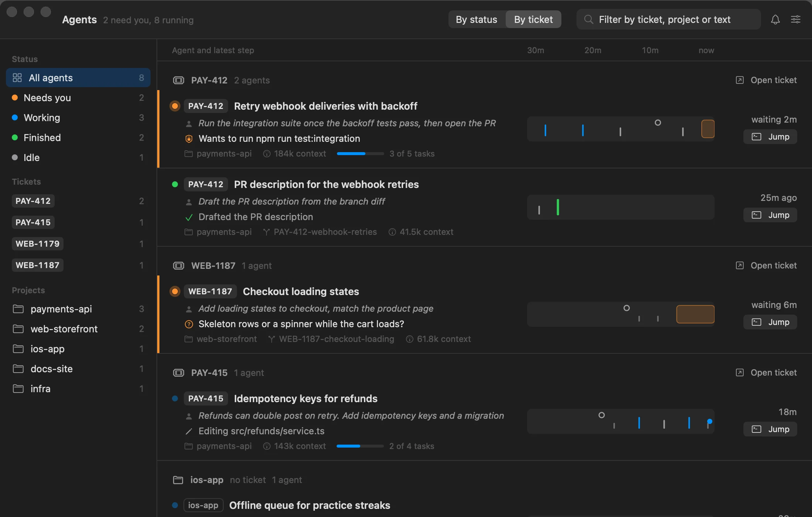Jump to Retry webhook deliveries agent
The image size is (812, 517).
[x=770, y=137]
